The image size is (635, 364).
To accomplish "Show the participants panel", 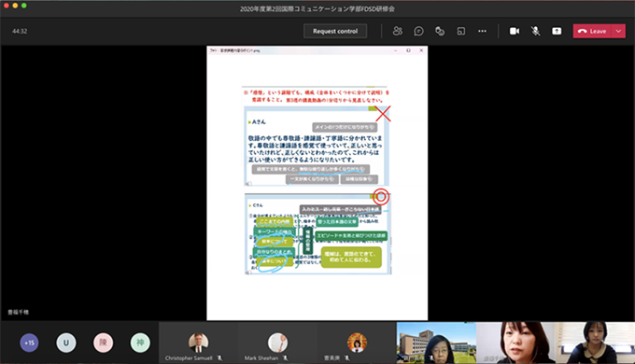I will coord(398,31).
